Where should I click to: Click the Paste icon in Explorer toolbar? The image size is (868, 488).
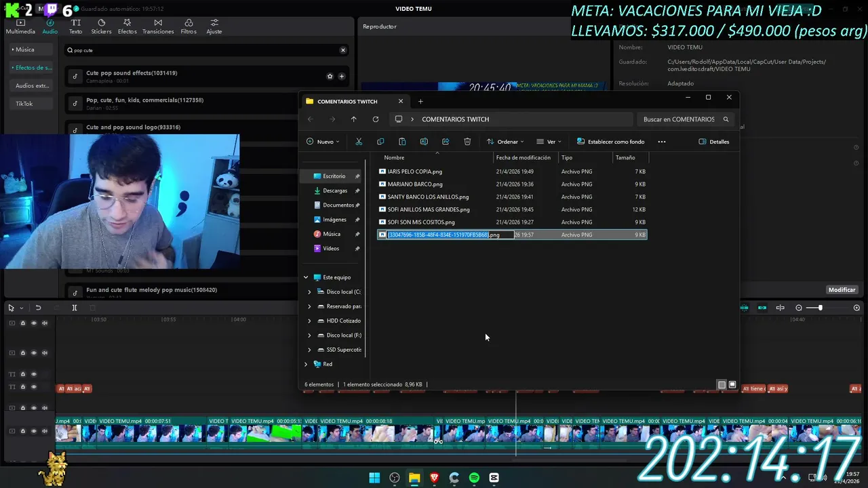(402, 142)
